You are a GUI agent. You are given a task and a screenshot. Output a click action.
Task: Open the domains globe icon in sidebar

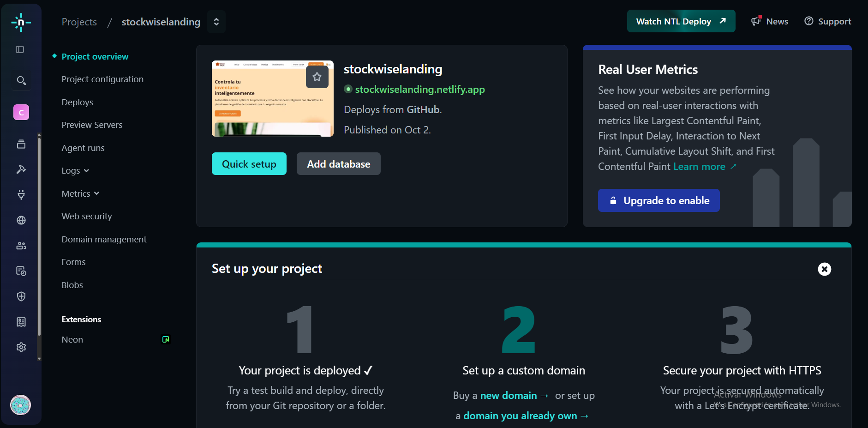[21, 220]
